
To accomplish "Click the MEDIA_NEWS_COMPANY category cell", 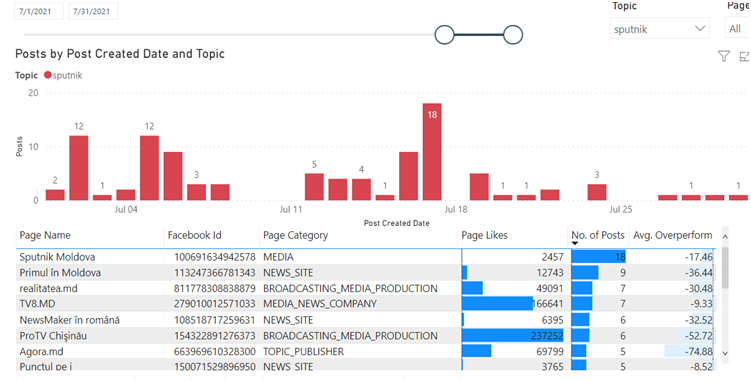I will point(320,303).
